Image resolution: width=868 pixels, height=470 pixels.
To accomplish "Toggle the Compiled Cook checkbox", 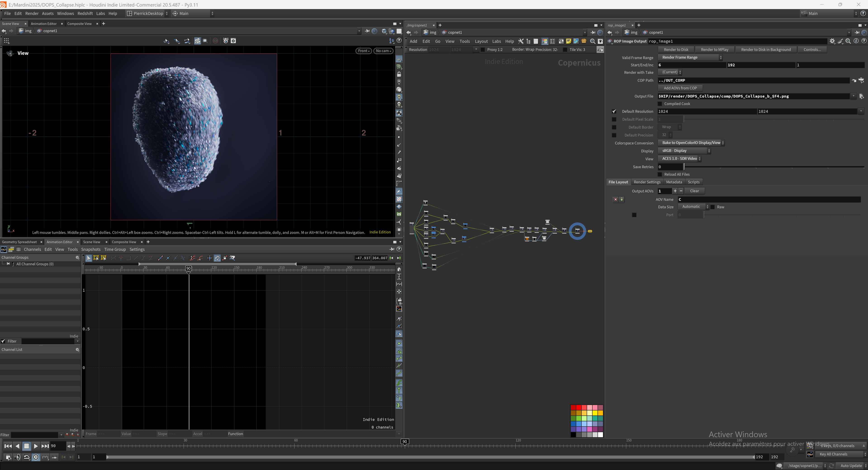I will (660, 104).
